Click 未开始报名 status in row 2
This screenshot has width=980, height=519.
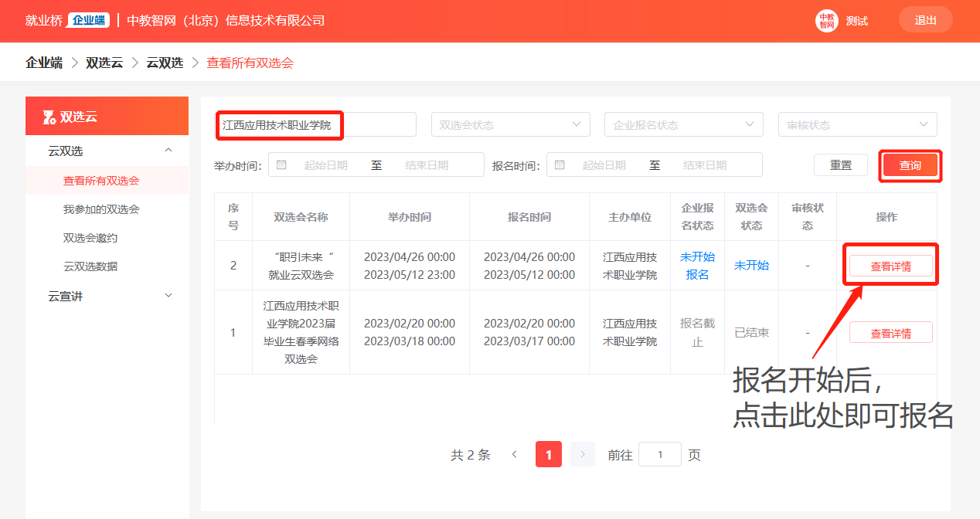(697, 266)
